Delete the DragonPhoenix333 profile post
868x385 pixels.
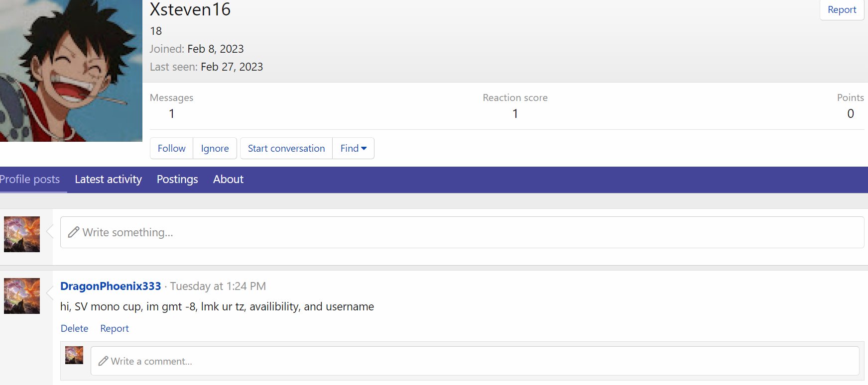[x=74, y=328]
